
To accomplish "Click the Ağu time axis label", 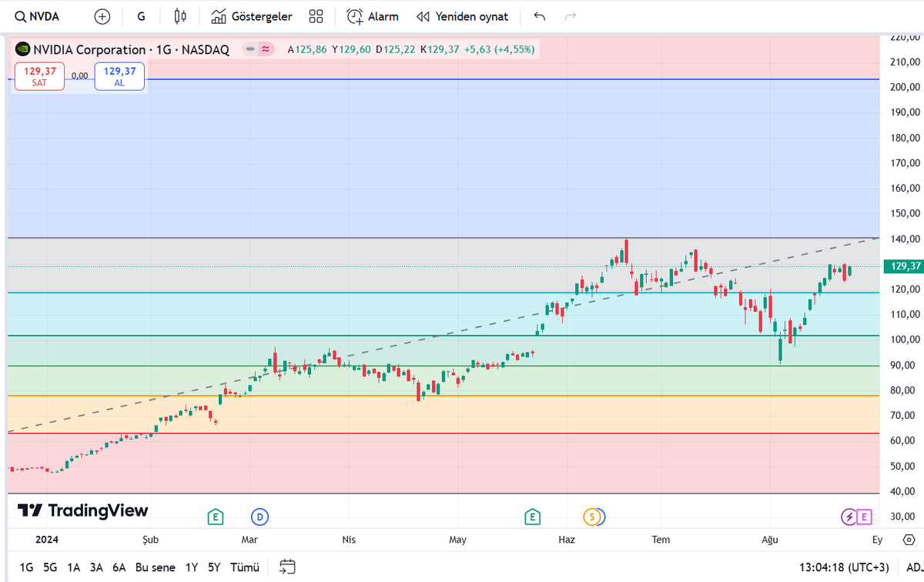I will click(770, 540).
